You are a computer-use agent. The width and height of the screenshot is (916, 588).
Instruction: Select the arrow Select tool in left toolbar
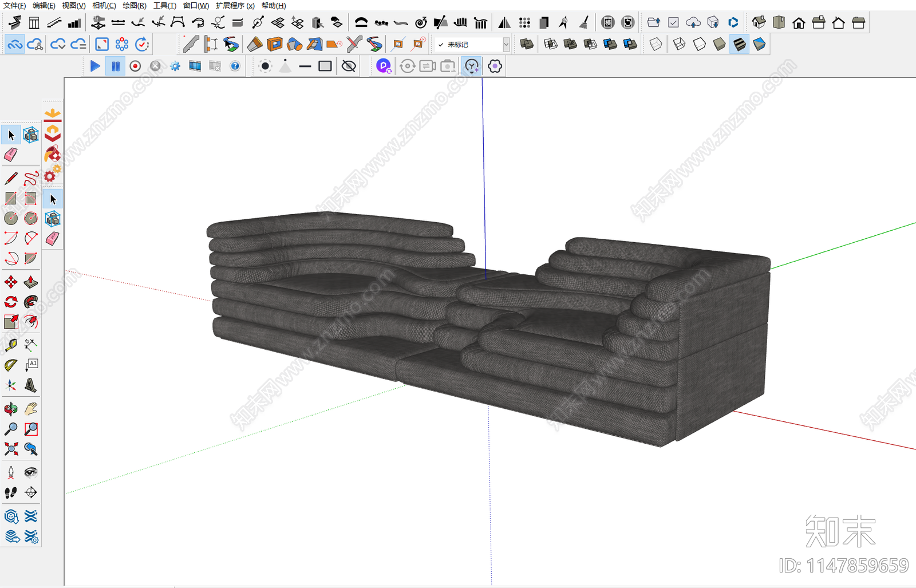(x=11, y=135)
